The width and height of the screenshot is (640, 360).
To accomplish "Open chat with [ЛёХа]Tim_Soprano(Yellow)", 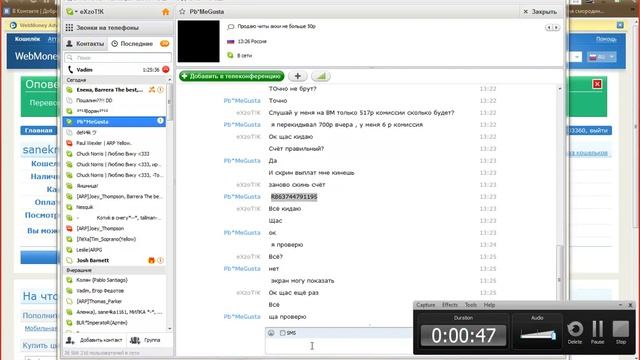I will (x=114, y=239).
